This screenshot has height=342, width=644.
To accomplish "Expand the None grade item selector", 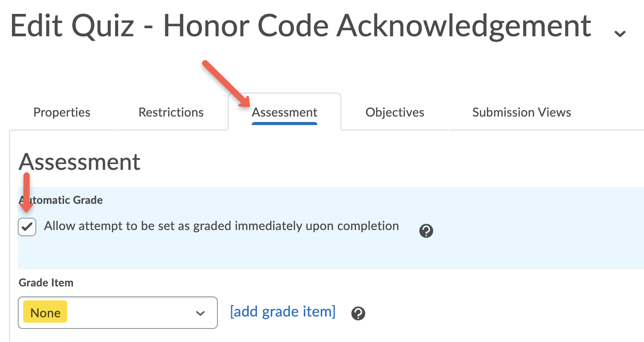I will pos(118,313).
